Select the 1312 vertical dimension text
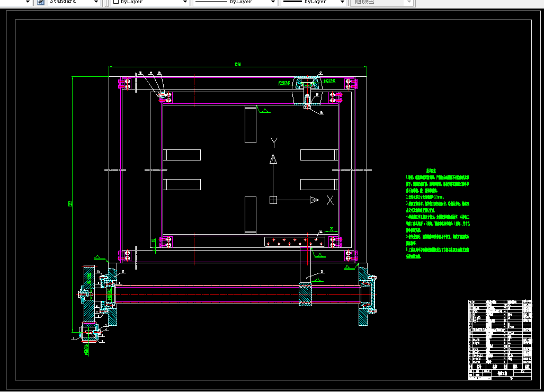This screenshot has height=392, width=544. pos(70,204)
